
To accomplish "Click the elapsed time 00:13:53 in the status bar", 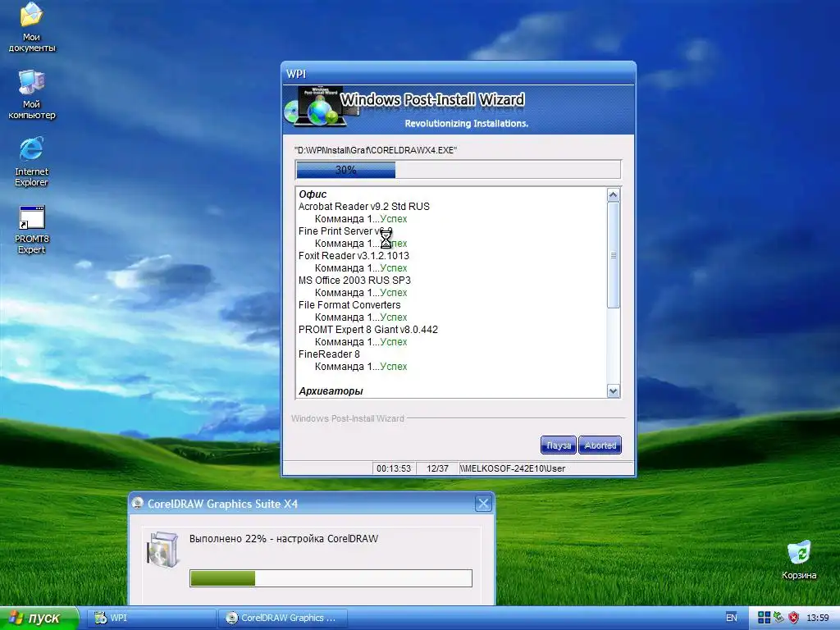I will point(394,468).
